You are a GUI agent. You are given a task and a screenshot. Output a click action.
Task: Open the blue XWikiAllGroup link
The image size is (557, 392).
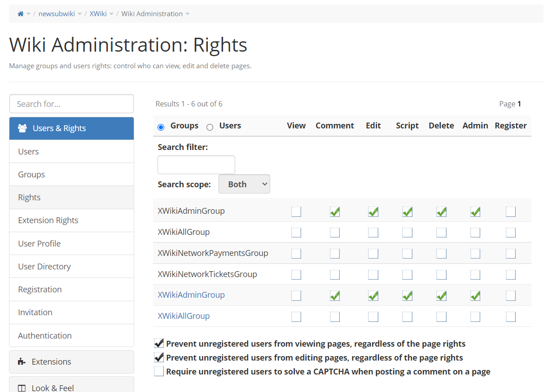pyautogui.click(x=184, y=316)
